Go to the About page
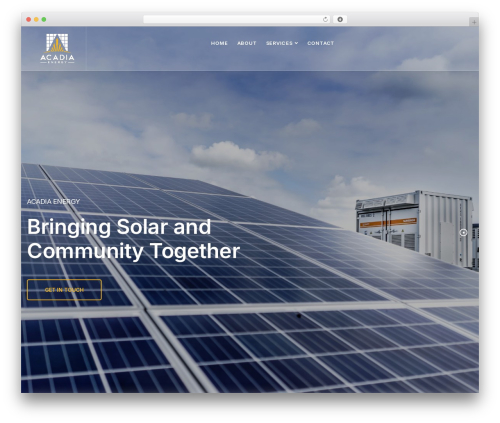 [x=247, y=43]
